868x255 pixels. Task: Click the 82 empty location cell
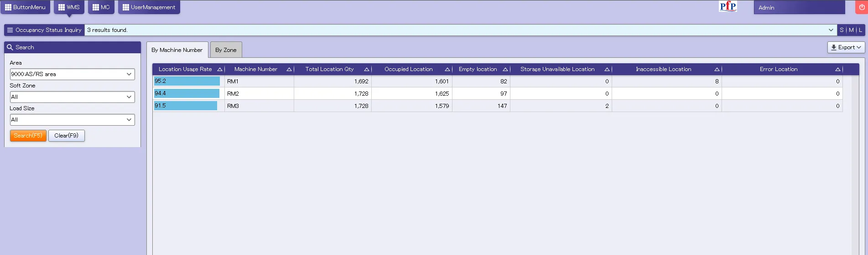pyautogui.click(x=481, y=82)
